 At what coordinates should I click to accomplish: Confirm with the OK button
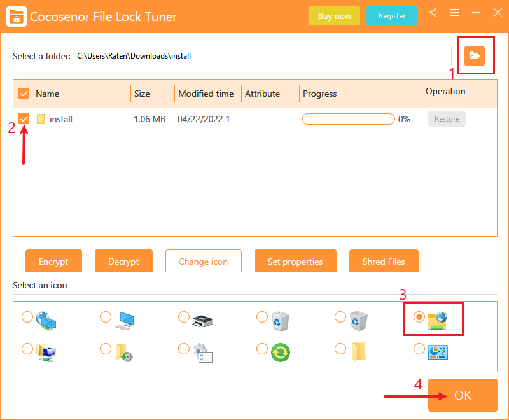point(463,395)
